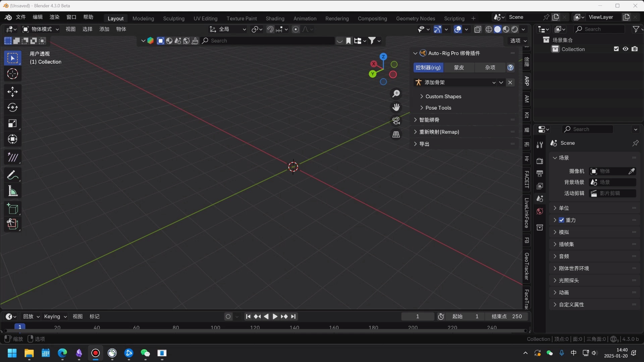Viewport: 644px width, 362px height.
Task: Uncheck the 重力 gravity checkbox
Action: tap(561, 220)
